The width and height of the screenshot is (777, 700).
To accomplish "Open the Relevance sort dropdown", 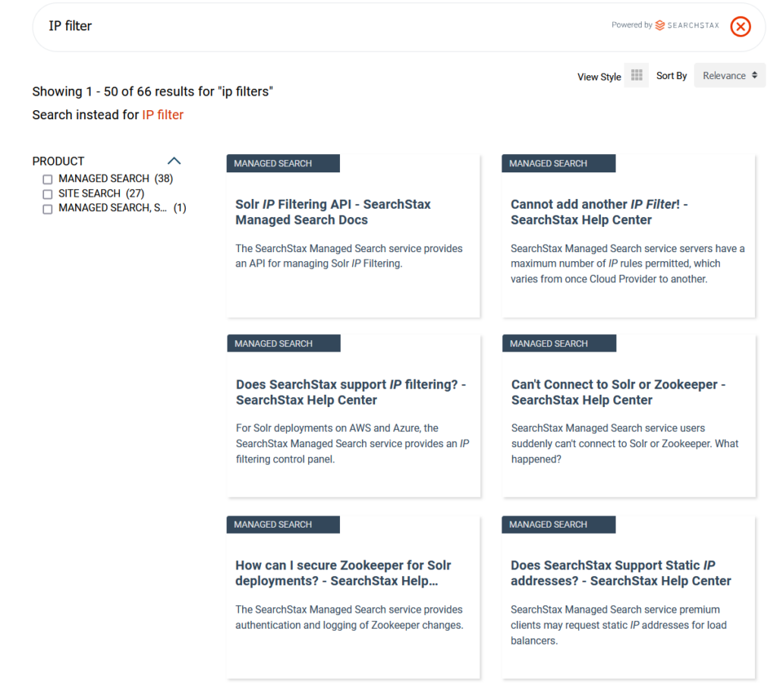I will click(x=729, y=75).
